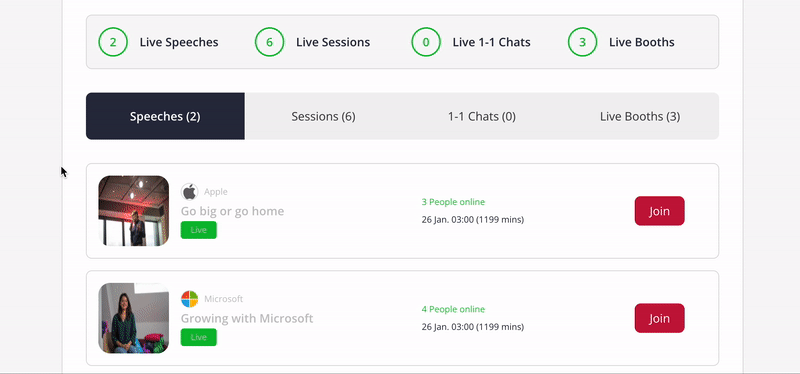Viewport: 800px width, 374px height.
Task: Select the Live Speeches count circle
Action: 113,42
